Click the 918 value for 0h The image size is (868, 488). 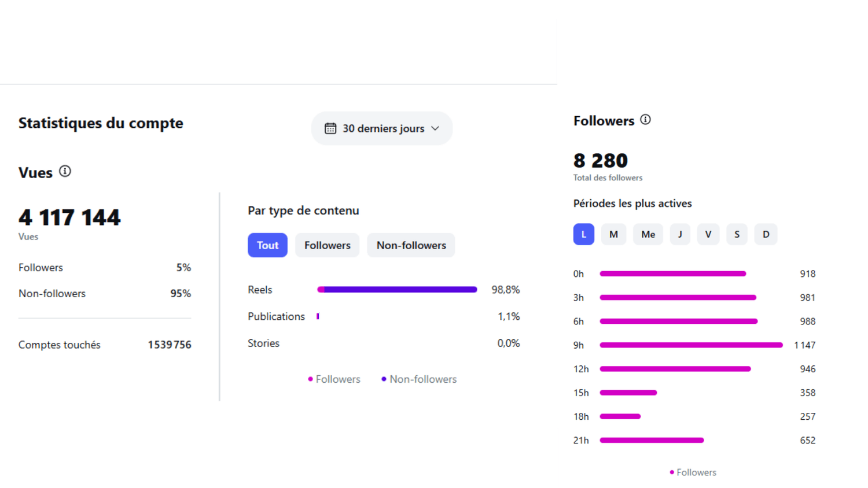pos(808,273)
